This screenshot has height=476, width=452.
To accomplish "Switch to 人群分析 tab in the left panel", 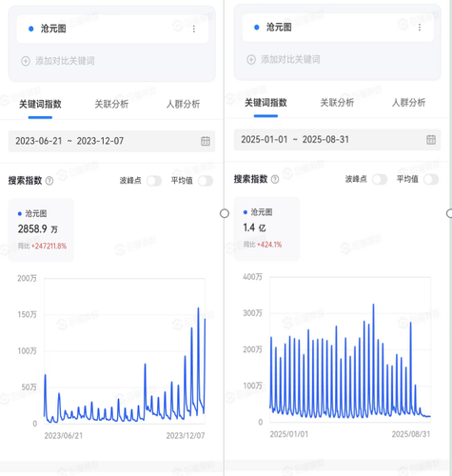I will coord(183,104).
